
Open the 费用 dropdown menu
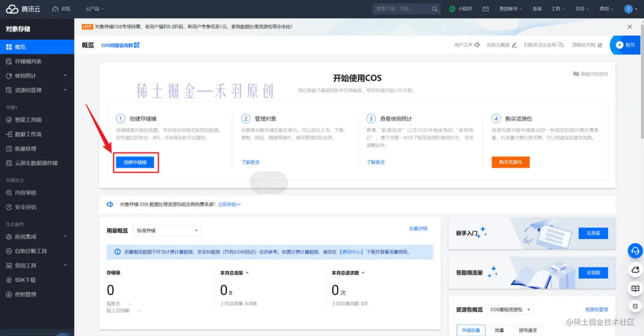[x=606, y=9]
